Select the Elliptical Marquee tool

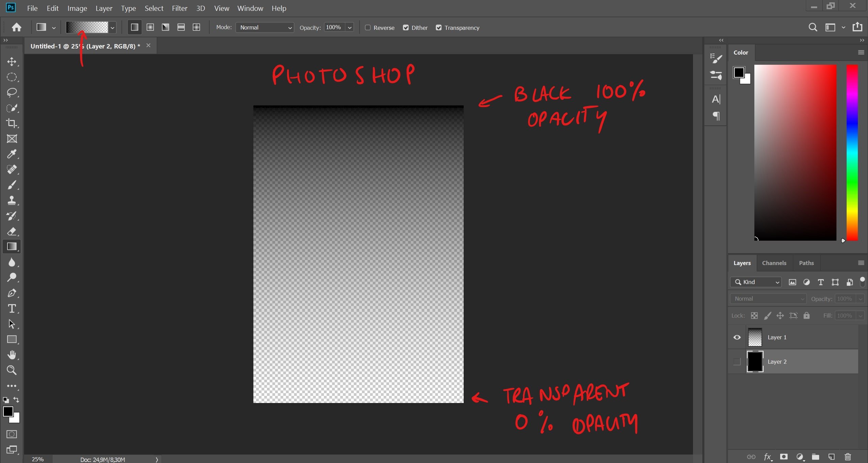(x=12, y=77)
